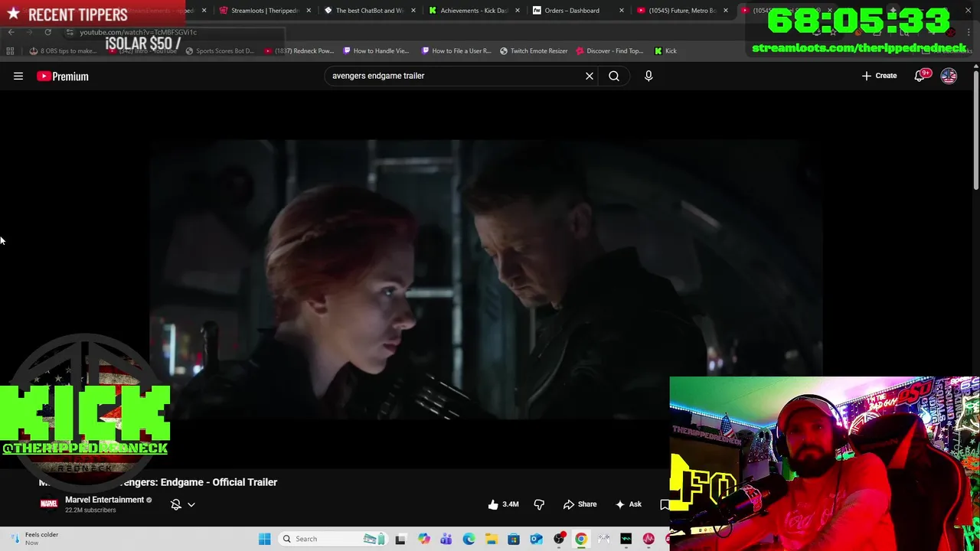Viewport: 980px width, 551px height.
Task: Open the '(1837) Redneck Pow...' bookmark
Action: click(299, 51)
